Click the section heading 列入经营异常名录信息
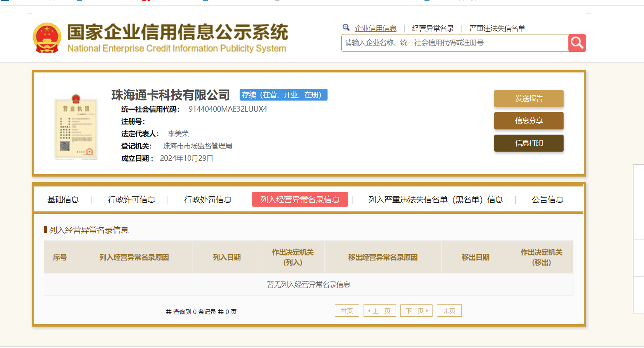The width and height of the screenshot is (644, 348). tap(89, 230)
